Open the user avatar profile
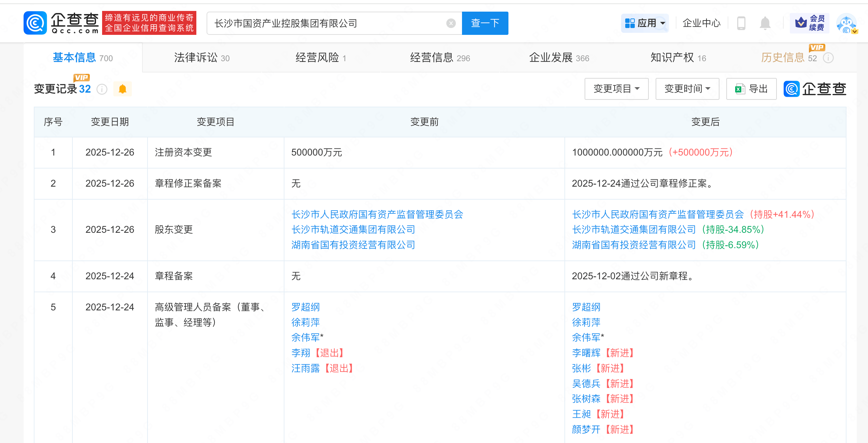868x443 pixels. click(x=846, y=23)
